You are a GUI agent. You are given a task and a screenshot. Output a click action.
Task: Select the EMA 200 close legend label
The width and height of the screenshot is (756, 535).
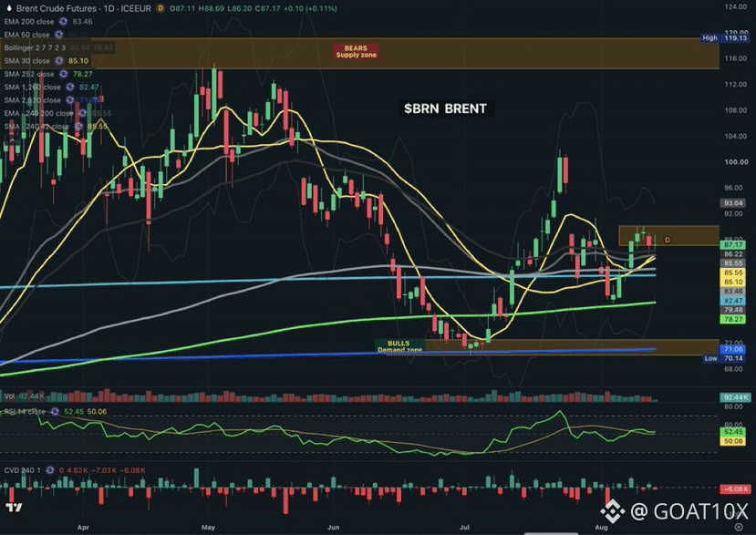click(29, 22)
